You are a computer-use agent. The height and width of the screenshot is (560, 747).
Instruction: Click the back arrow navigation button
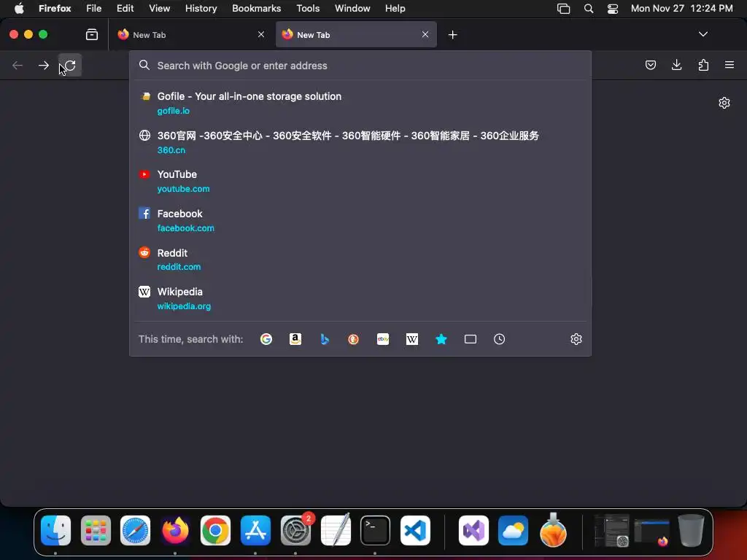[18, 65]
